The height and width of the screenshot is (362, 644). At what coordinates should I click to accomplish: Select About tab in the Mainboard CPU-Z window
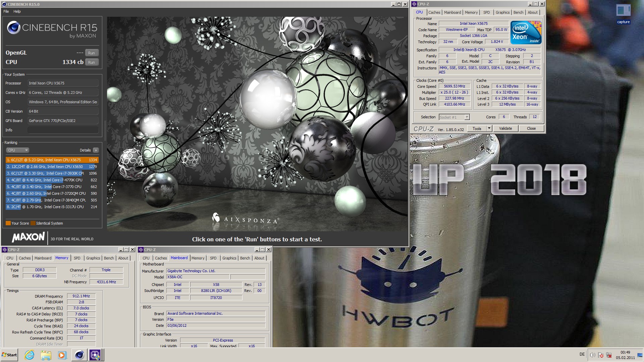tap(259, 258)
